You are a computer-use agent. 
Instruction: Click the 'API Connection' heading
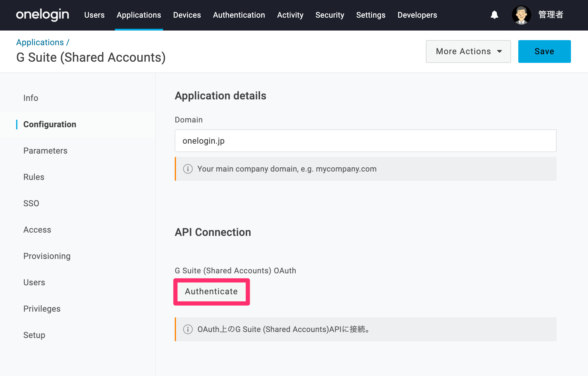click(x=213, y=232)
